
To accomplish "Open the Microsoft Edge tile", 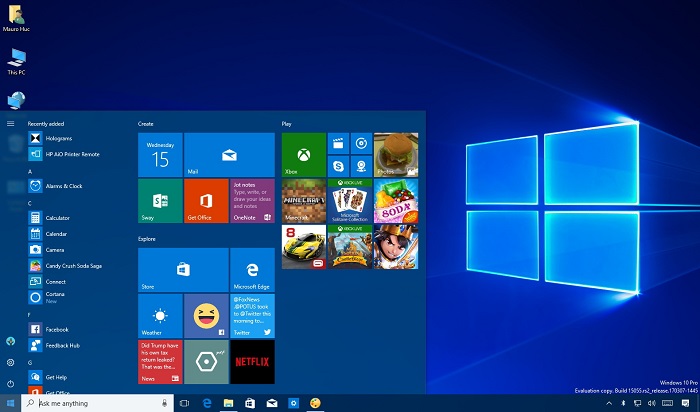I will 252,270.
